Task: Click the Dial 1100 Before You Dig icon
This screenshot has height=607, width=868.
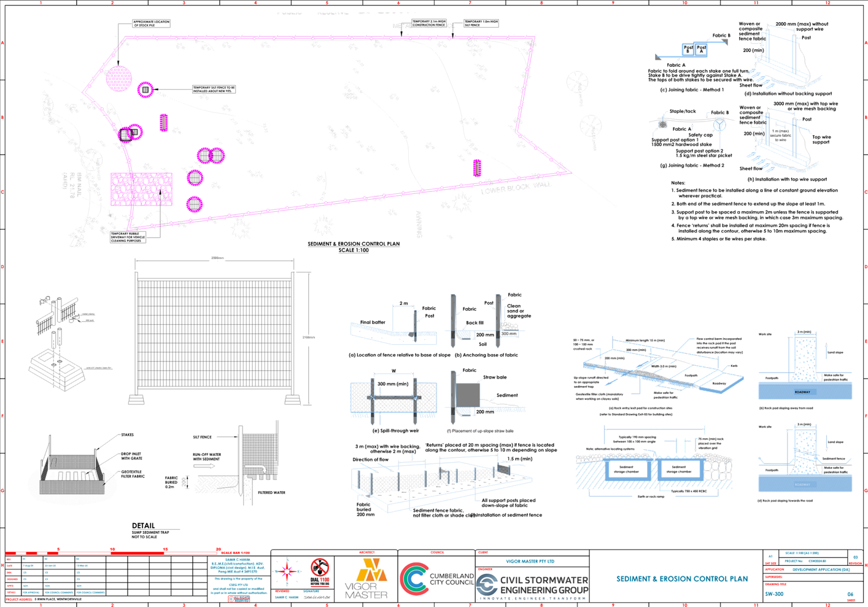Action: pyautogui.click(x=319, y=573)
